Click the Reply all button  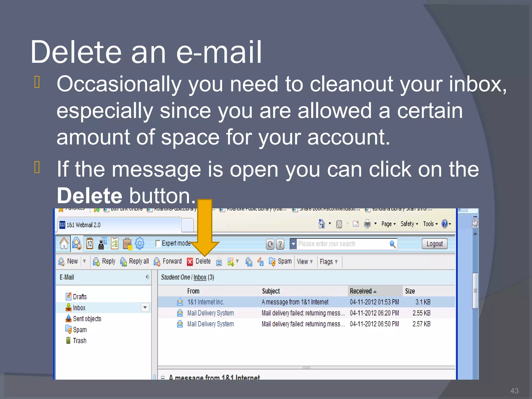tap(134, 261)
